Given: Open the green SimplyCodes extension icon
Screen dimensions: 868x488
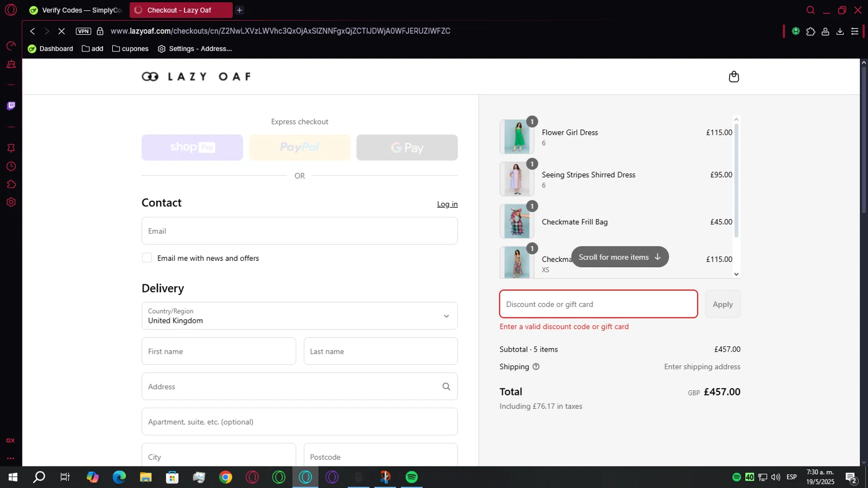Looking at the screenshot, I should coord(796,31).
